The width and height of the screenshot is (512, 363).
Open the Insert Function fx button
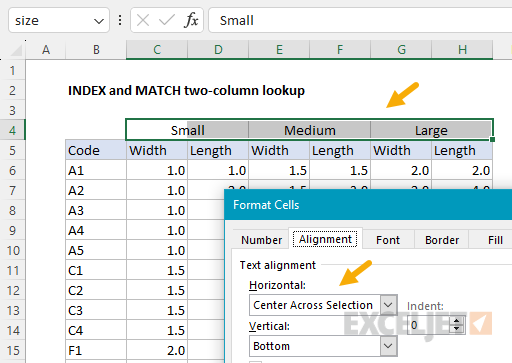point(191,20)
